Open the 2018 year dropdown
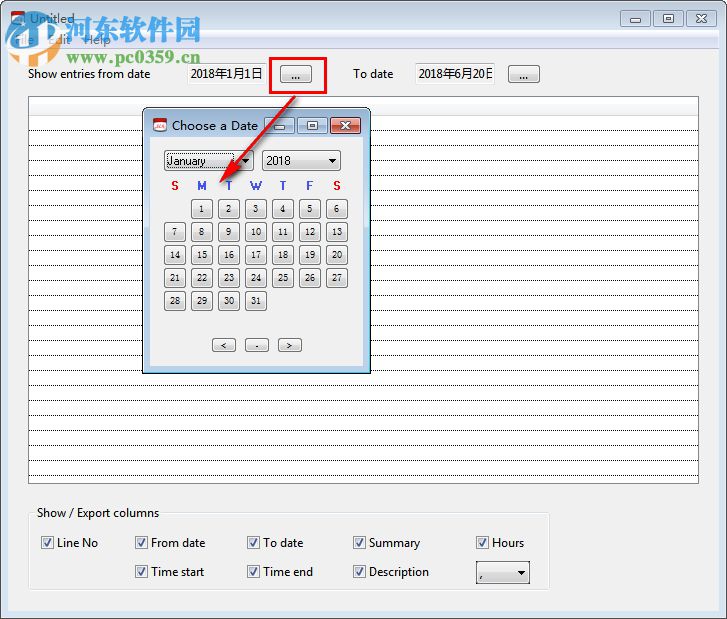The width and height of the screenshot is (727, 619). (301, 161)
